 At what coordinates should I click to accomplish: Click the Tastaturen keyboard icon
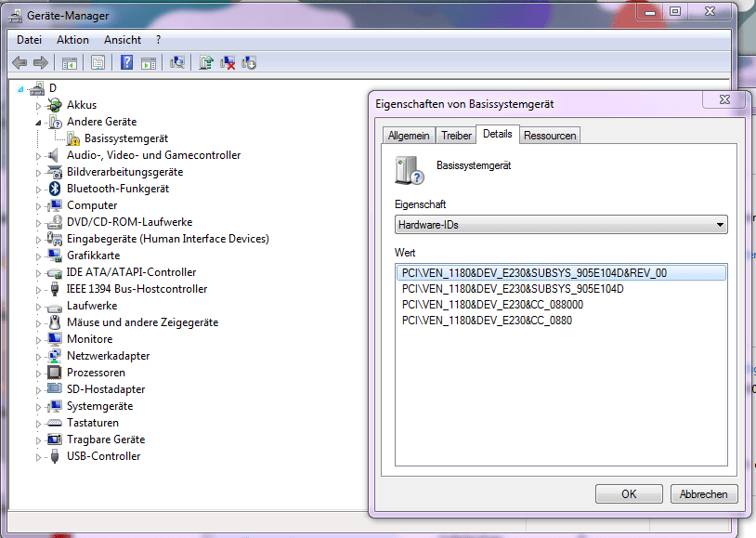click(55, 423)
